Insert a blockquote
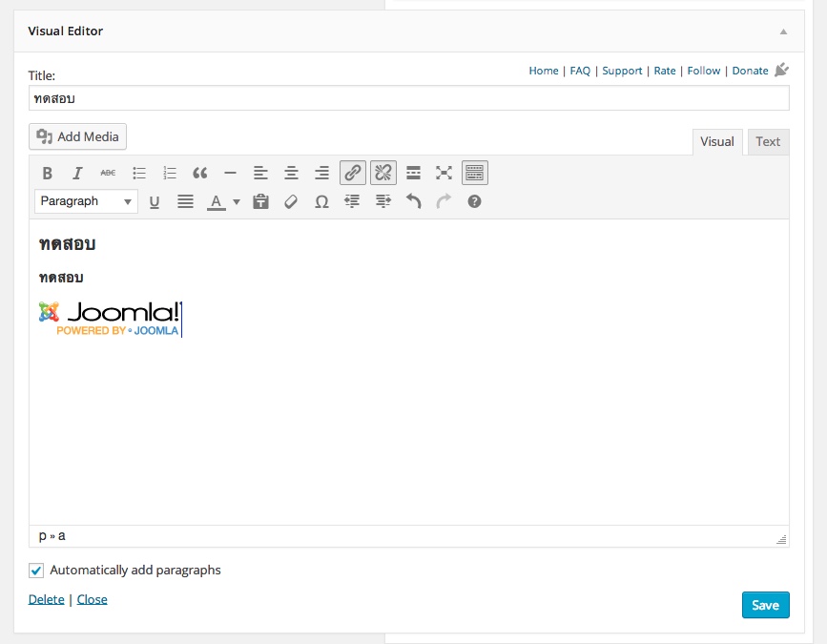Screen dimensions: 827x644 [x=200, y=173]
